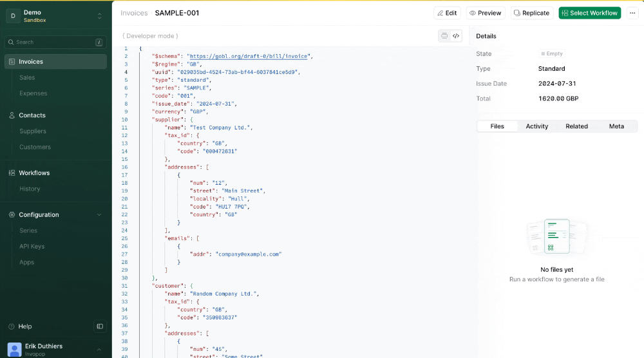Image resolution: width=644 pixels, height=358 pixels.
Task: Click the Contacts person icon
Action: pyautogui.click(x=12, y=115)
